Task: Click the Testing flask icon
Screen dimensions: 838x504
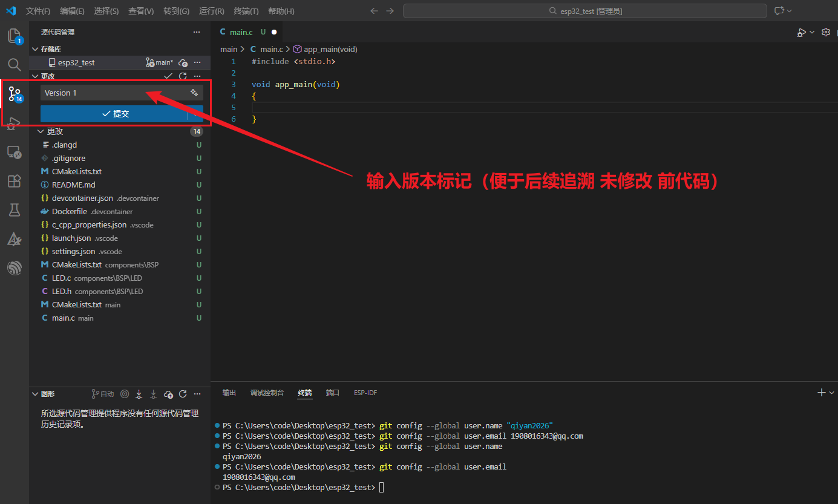Action: click(x=14, y=210)
